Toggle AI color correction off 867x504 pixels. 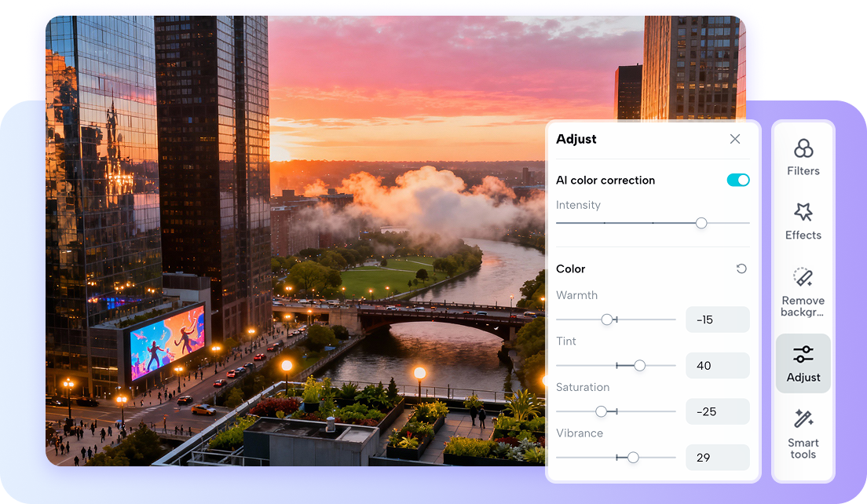click(x=737, y=180)
